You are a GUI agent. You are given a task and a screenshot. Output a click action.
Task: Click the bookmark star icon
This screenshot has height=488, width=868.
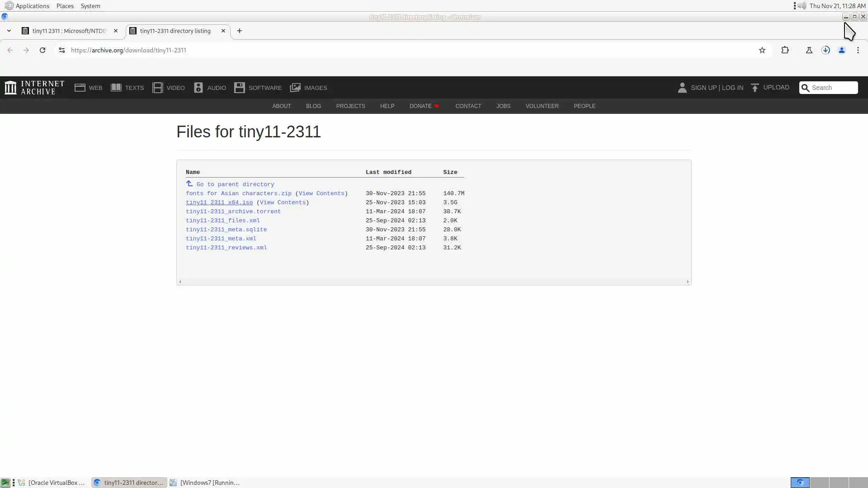point(762,50)
